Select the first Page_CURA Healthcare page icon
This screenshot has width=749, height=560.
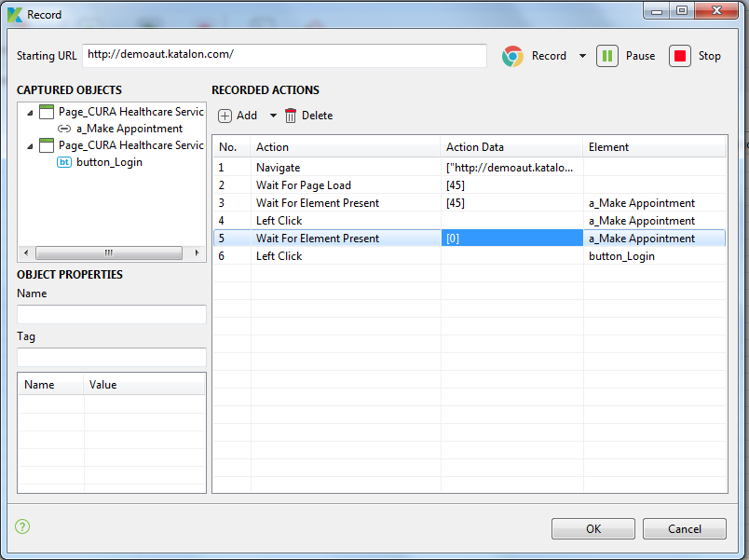47,112
